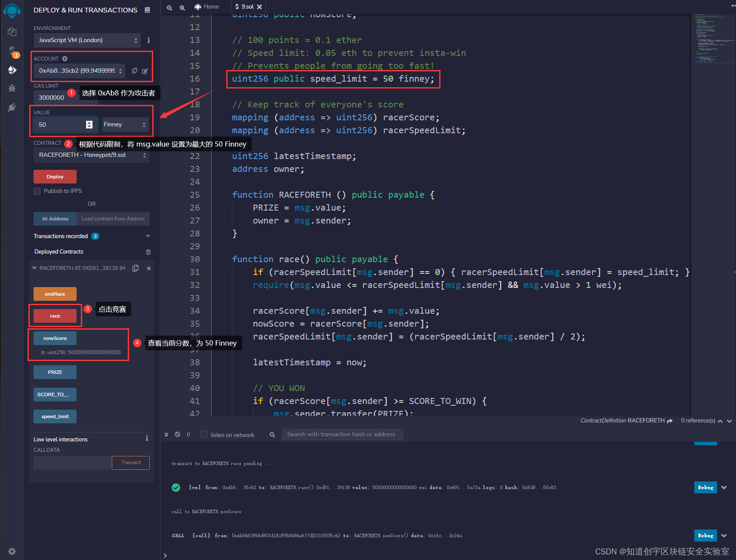The height and width of the screenshot is (560, 736).
Task: Open the Remix home logo icon
Action: pos(12,10)
